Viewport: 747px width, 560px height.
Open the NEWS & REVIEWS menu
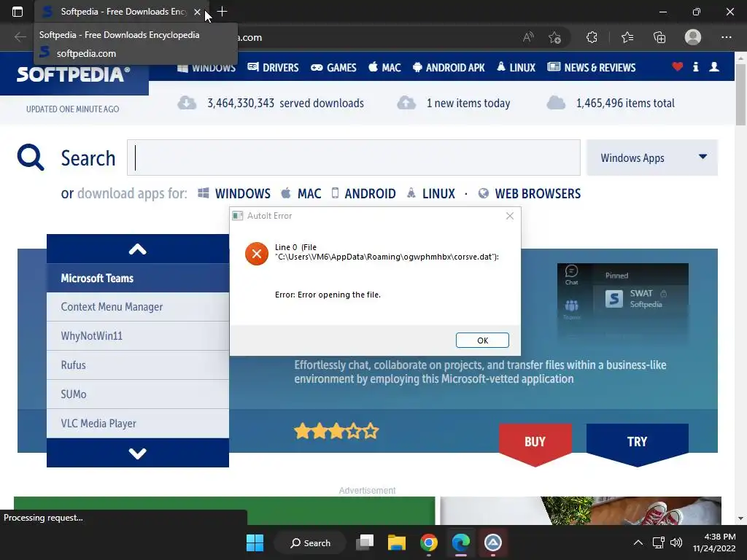click(591, 68)
